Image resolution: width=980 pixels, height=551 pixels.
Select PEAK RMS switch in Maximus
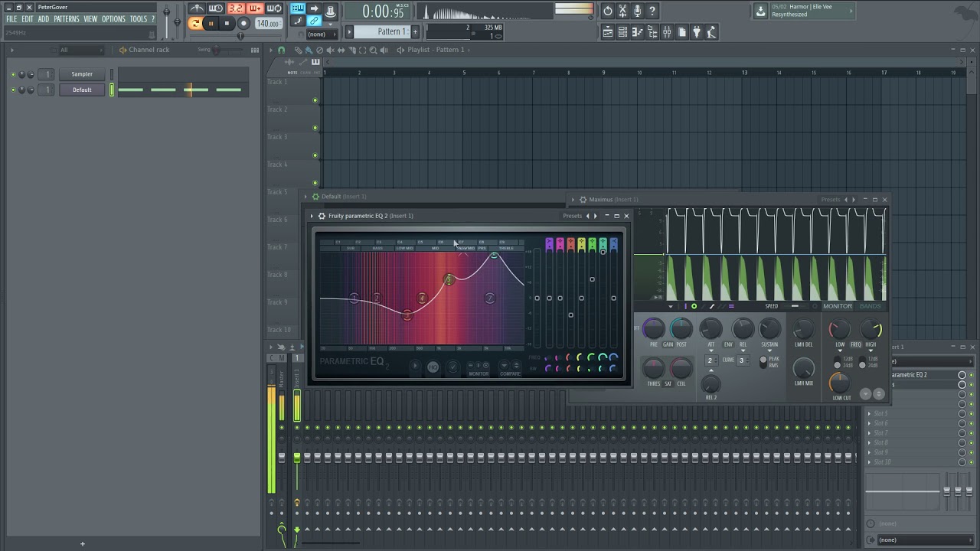(x=763, y=362)
